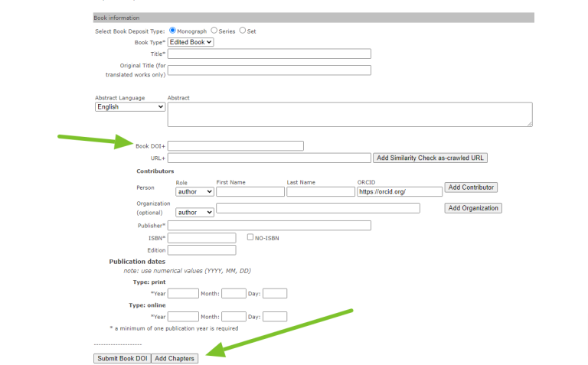
Task: Focus the ORCID input field
Action: (400, 192)
